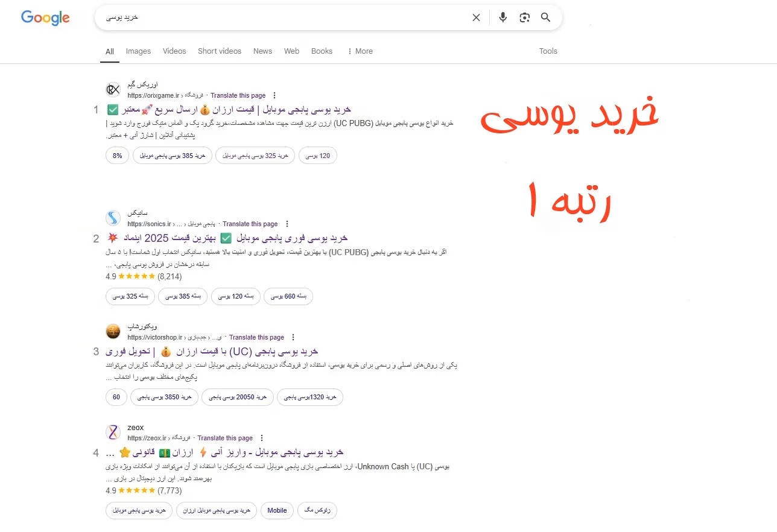777x532 pixels.
Task: Select the All results tab
Action: [110, 51]
